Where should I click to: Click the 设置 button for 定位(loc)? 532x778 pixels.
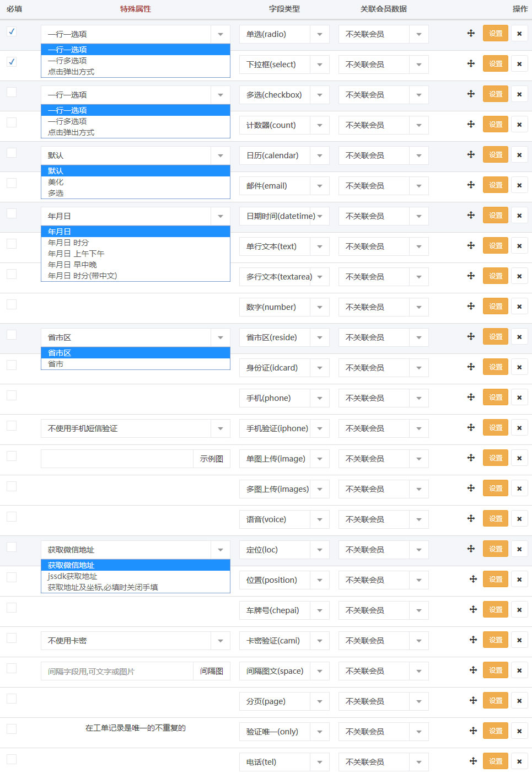click(x=495, y=549)
